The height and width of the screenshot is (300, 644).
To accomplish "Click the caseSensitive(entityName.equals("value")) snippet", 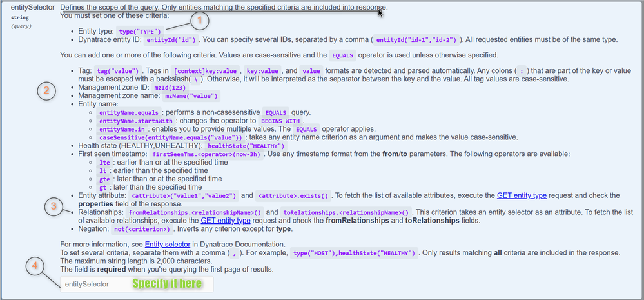I will [x=170, y=137].
